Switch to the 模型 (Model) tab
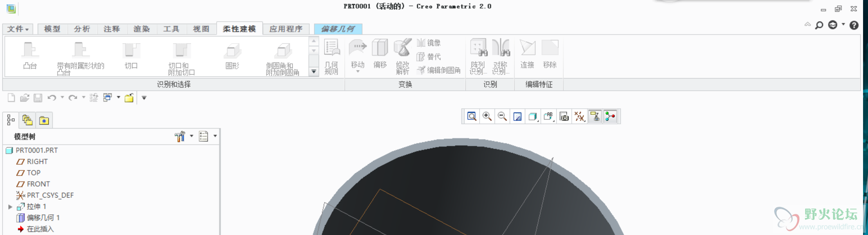 pyautogui.click(x=52, y=29)
